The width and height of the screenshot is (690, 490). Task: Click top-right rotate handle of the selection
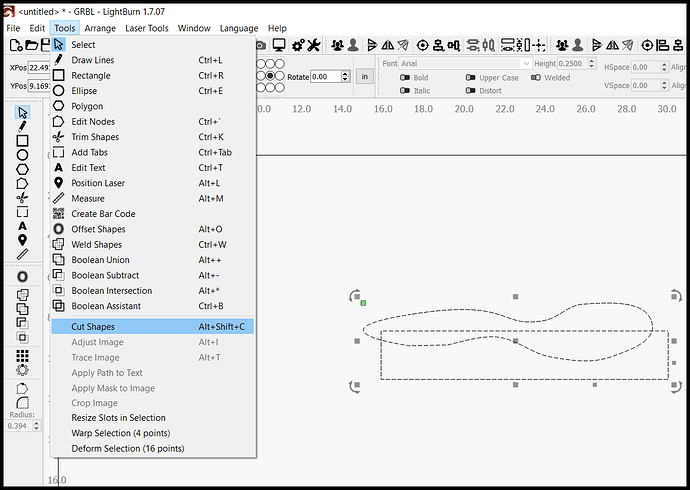click(x=676, y=296)
